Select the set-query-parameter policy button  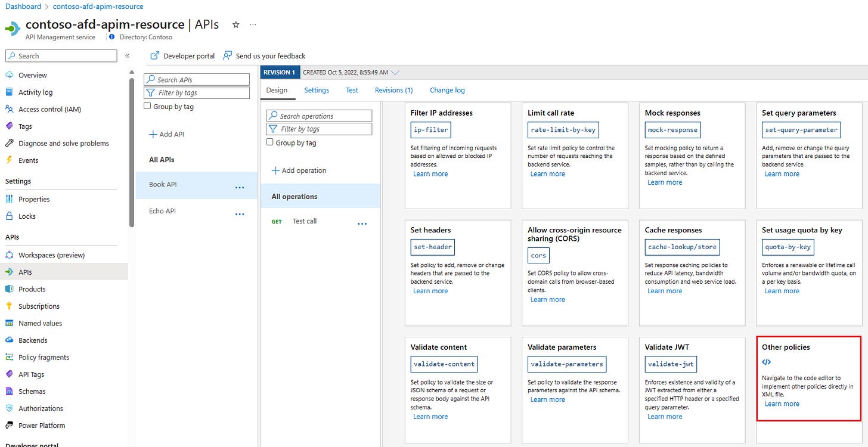(801, 129)
